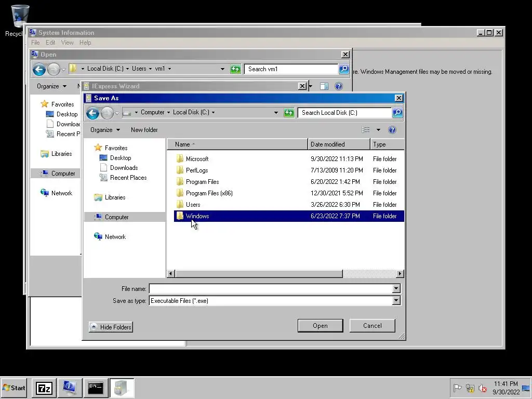Click the Search Local Disk (C:) box

344,113
